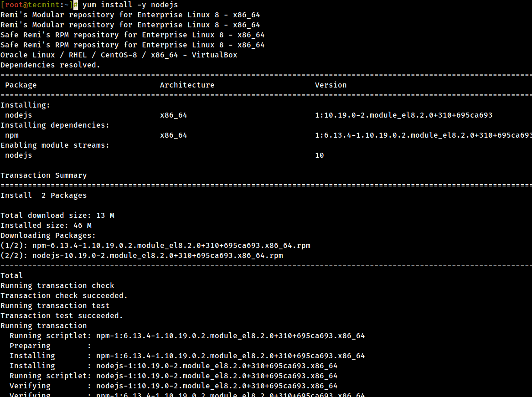Click 'Install 2 Packages' line
532x397 pixels.
[43, 196]
